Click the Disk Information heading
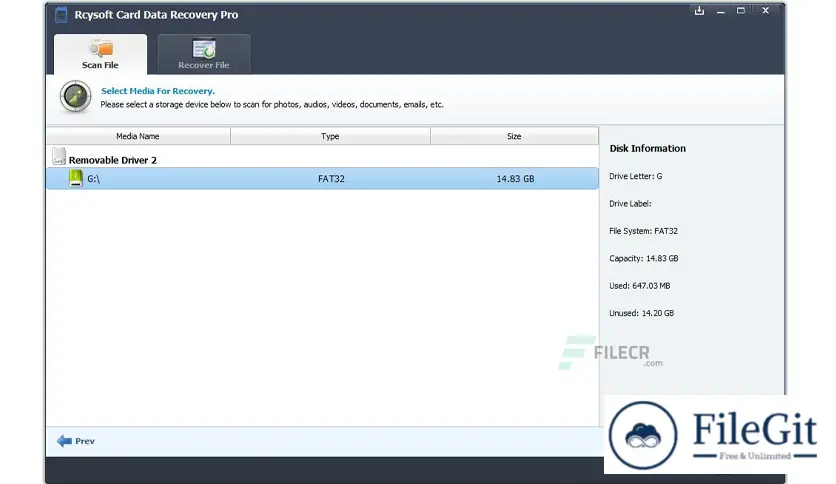The image size is (836, 484). tap(648, 149)
